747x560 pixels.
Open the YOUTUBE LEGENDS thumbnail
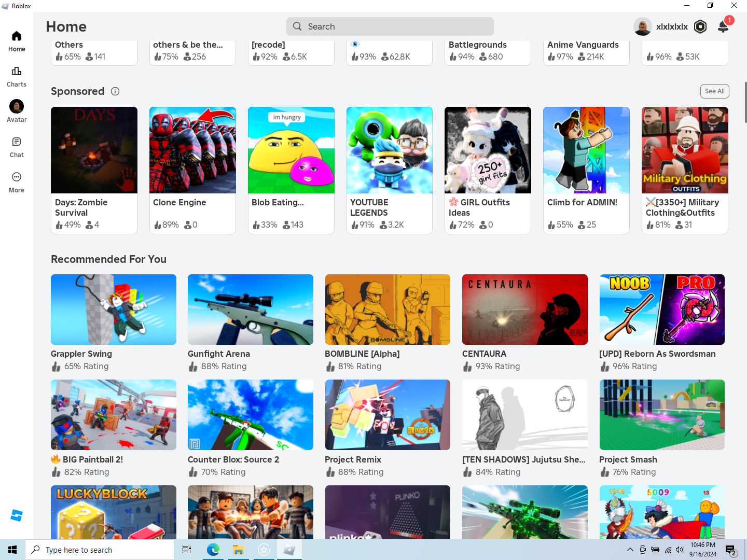coord(390,150)
